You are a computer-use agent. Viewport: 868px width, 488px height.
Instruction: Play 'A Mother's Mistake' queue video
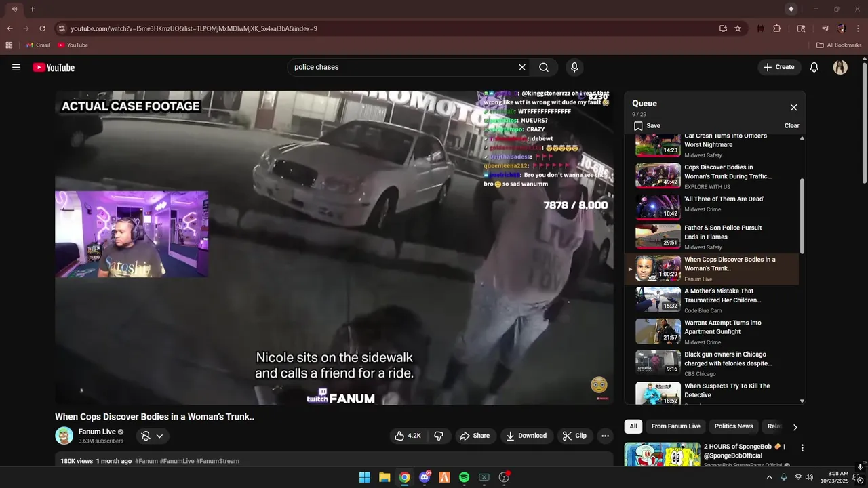click(711, 300)
